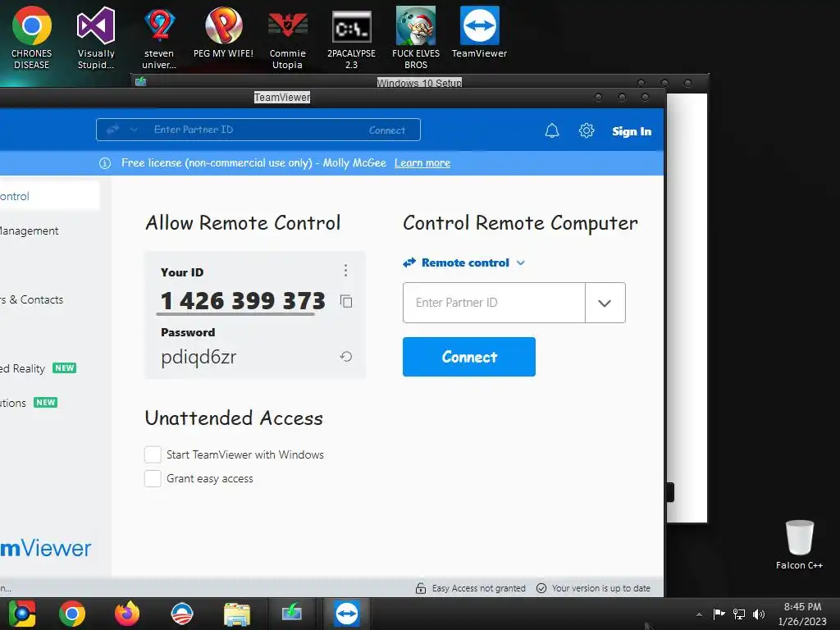
Task: Click the large blue Connect button
Action: pyautogui.click(x=468, y=357)
